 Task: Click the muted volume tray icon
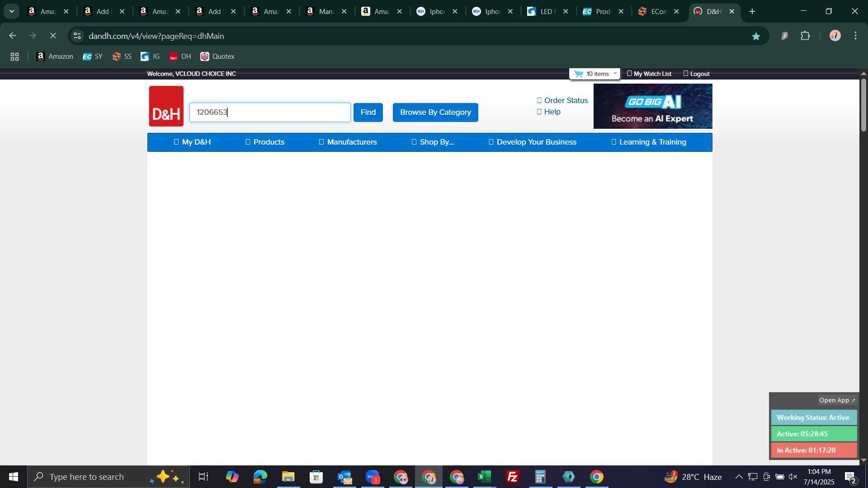(x=793, y=477)
